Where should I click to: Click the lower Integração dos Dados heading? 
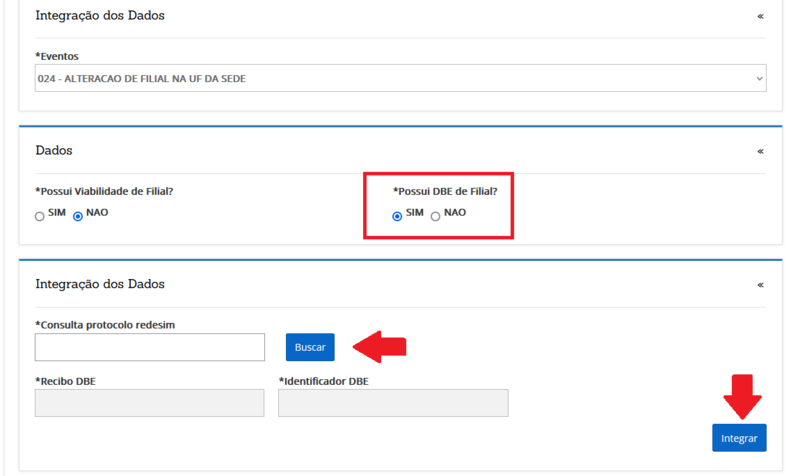pyautogui.click(x=100, y=284)
